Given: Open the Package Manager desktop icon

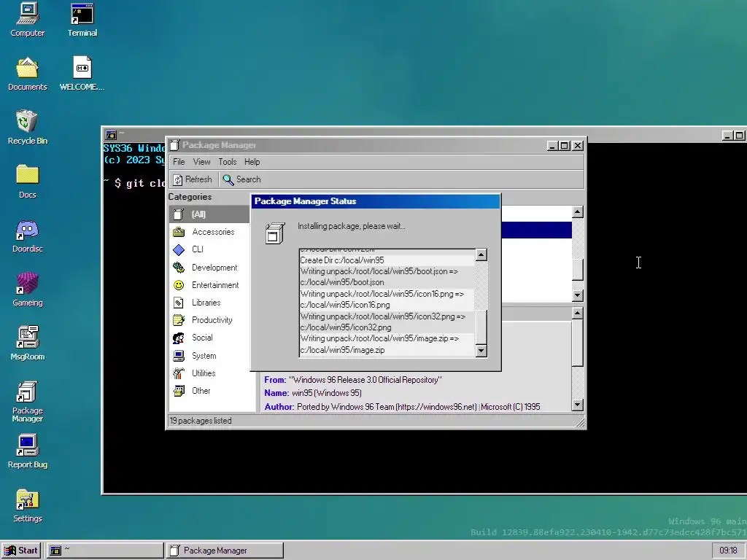Looking at the screenshot, I should [x=27, y=402].
